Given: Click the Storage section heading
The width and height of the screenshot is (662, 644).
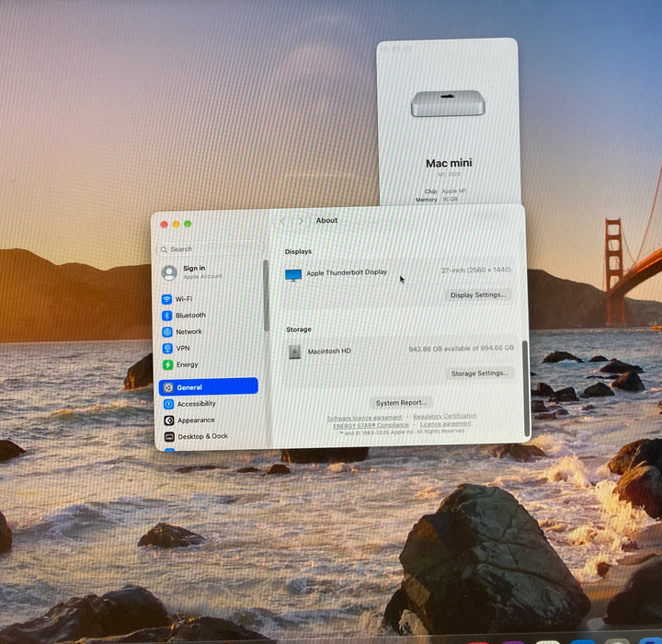Looking at the screenshot, I should [x=299, y=329].
